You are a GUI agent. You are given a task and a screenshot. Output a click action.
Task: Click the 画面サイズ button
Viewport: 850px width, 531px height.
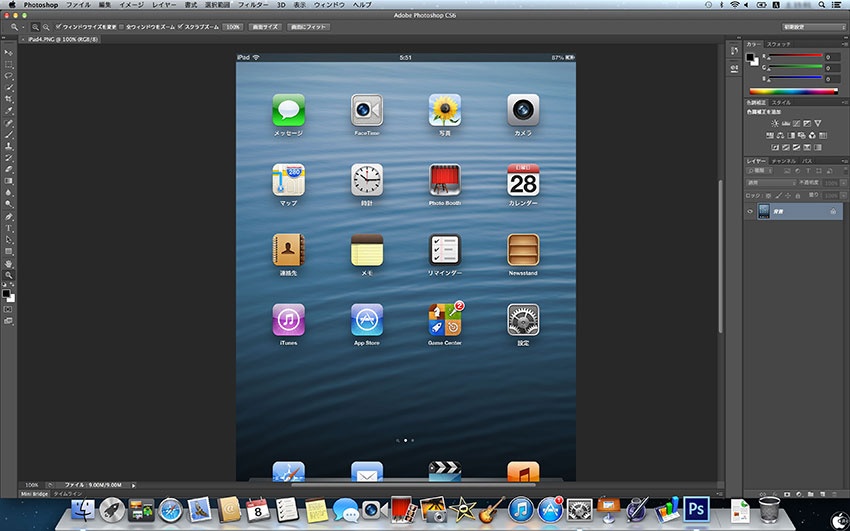[x=266, y=27]
